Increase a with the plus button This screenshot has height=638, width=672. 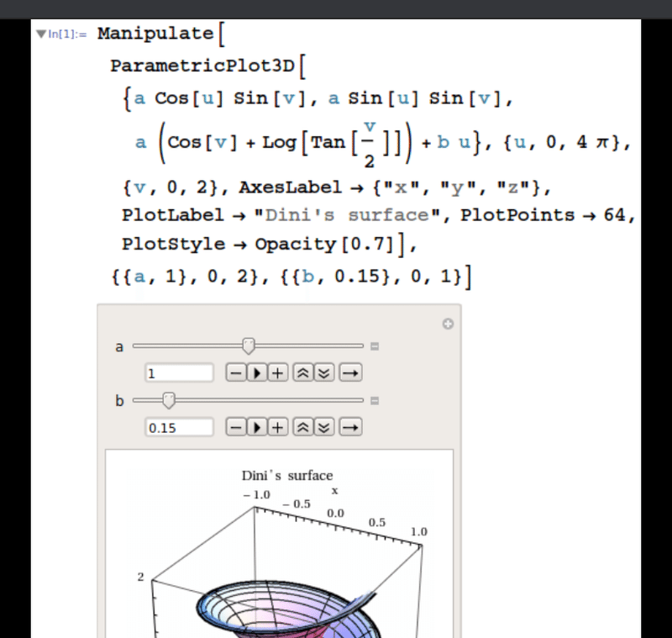278,372
